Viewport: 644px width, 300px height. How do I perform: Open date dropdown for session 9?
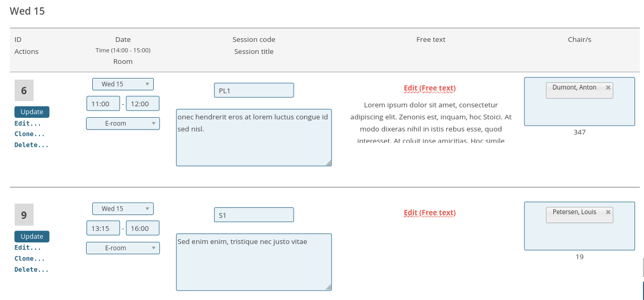123,209
